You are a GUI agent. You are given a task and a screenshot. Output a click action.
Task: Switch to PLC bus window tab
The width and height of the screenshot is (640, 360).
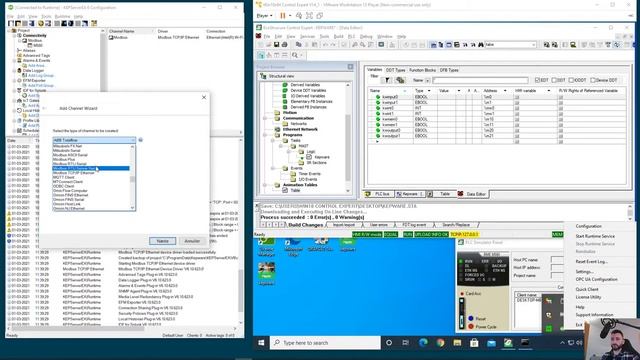coord(378,194)
